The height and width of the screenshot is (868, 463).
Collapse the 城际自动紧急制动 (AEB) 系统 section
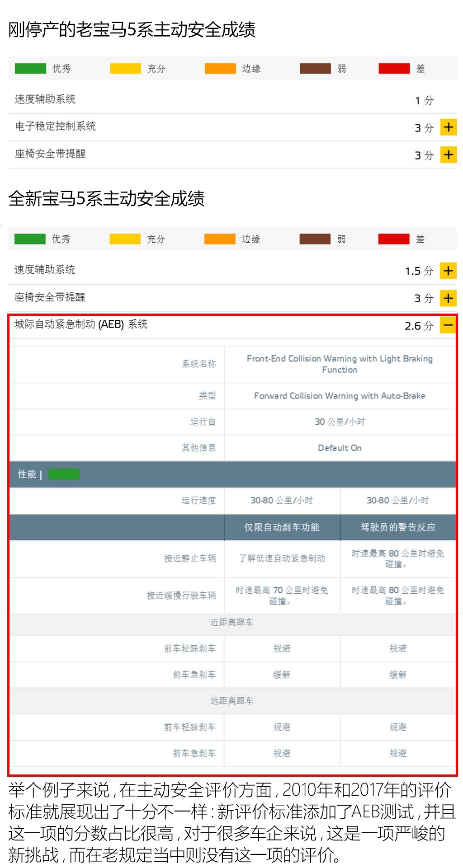coord(448,325)
